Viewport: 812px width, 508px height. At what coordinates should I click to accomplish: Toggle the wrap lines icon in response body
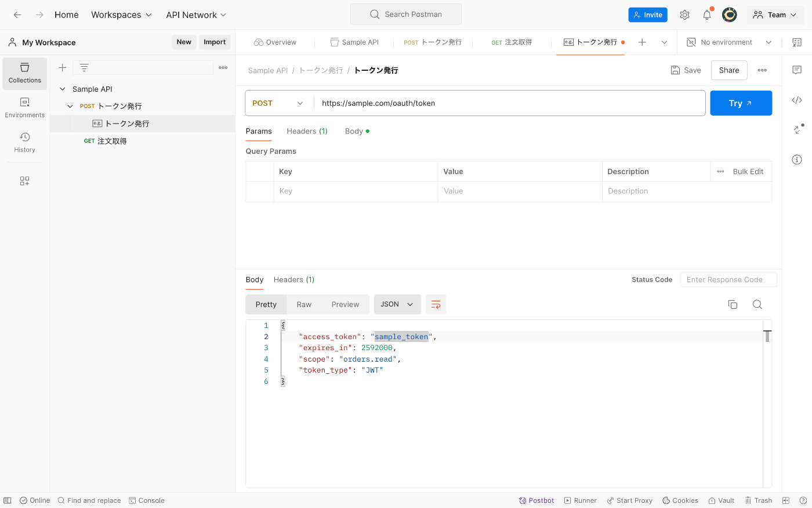pos(436,304)
